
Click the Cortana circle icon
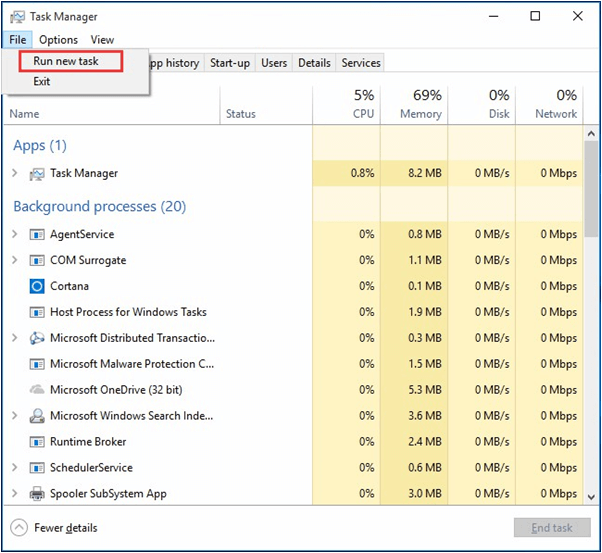[37, 286]
